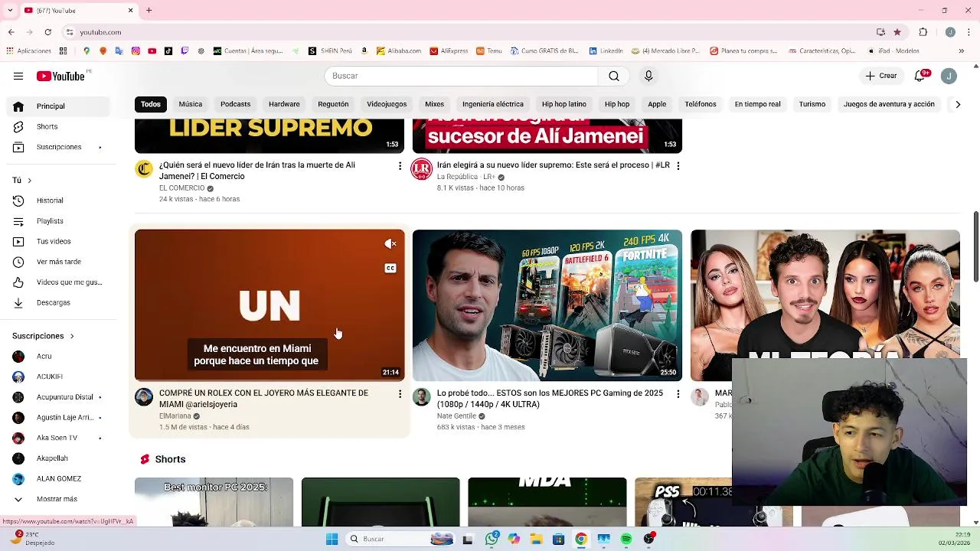This screenshot has height=551, width=980.
Task: Open AliExpress bookmark
Action: (x=449, y=51)
